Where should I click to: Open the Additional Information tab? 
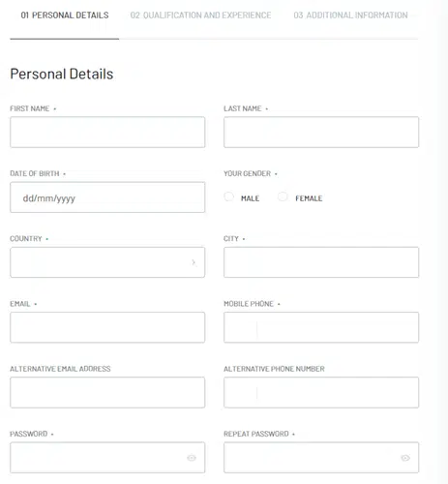point(350,15)
